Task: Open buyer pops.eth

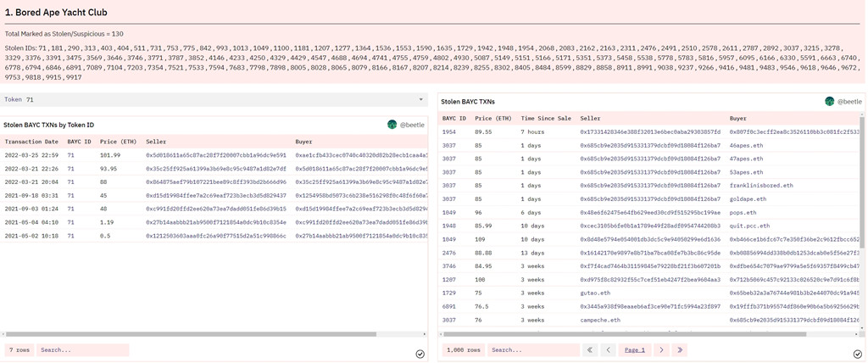Action: (743, 212)
